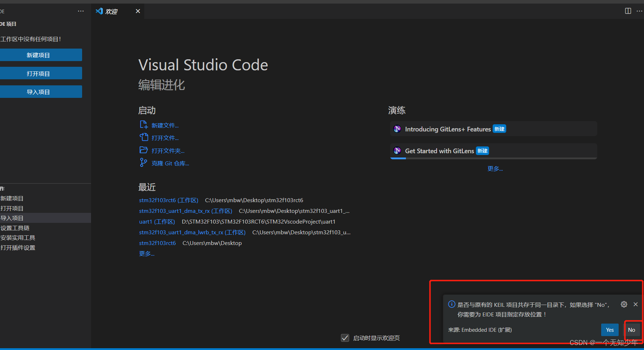Open Introducing GitLens+ Features walkthrough
644x350 pixels.
pyautogui.click(x=494, y=129)
